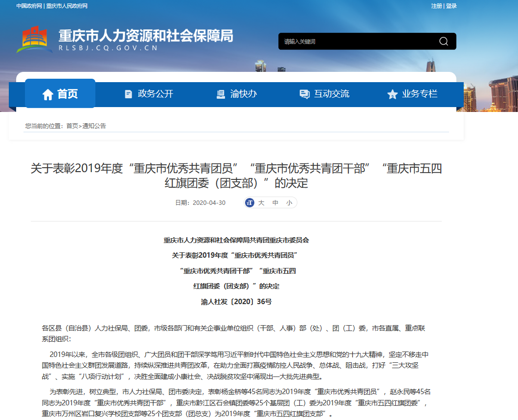
Task: Focus the 请输入关键词 search field
Action: (x=357, y=42)
